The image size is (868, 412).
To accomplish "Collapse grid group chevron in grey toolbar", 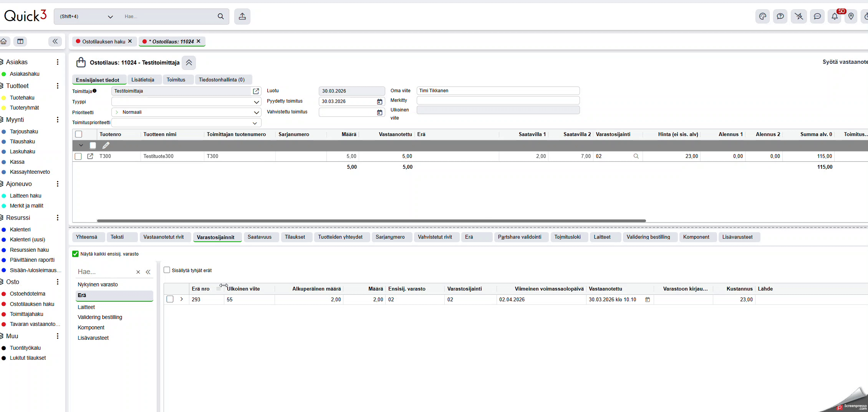I will (x=81, y=145).
